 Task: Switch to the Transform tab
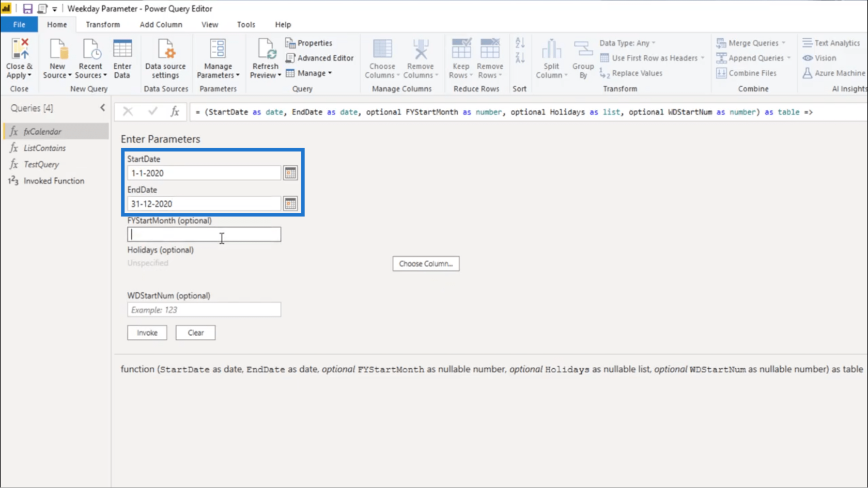click(x=103, y=24)
